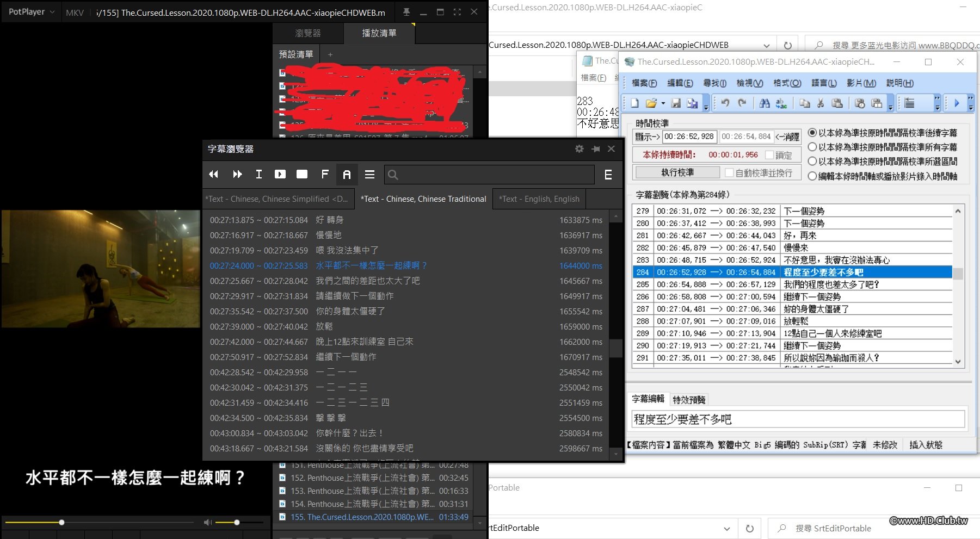
Task: Click the E icon beside subtitle search
Action: point(608,175)
